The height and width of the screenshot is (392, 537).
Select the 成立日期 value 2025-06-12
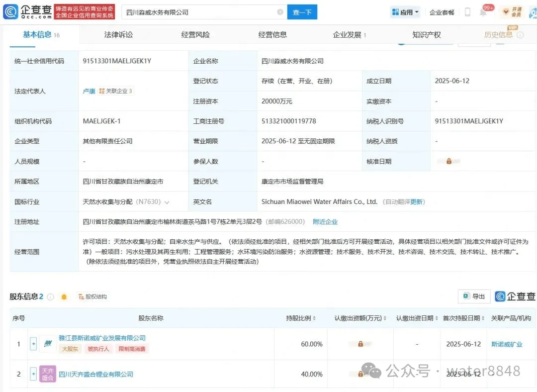[452, 81]
